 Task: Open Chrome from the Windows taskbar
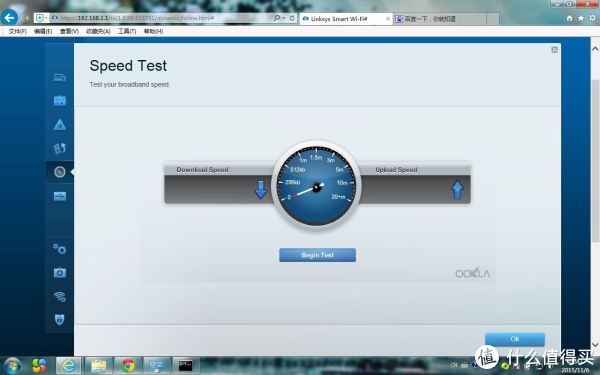click(x=127, y=366)
